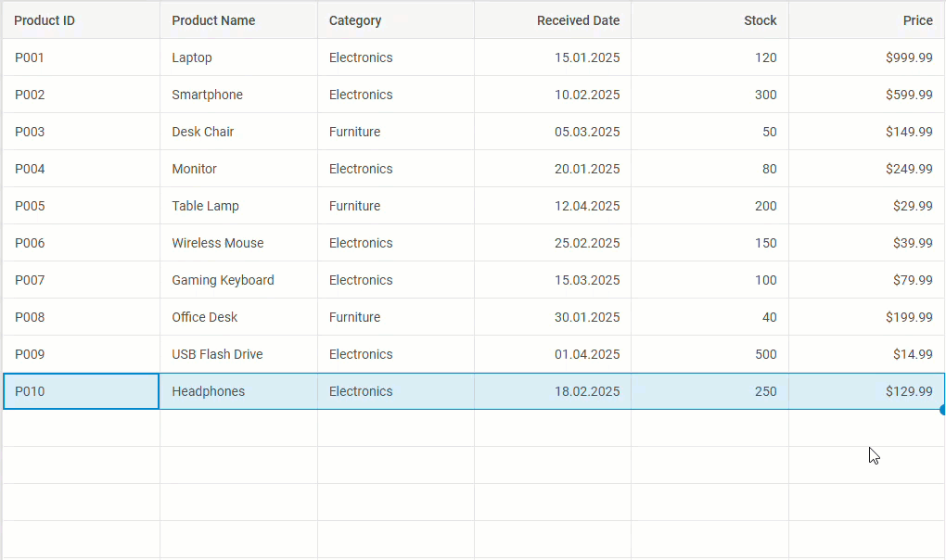
Task: Select stock cell 80
Action: click(710, 169)
